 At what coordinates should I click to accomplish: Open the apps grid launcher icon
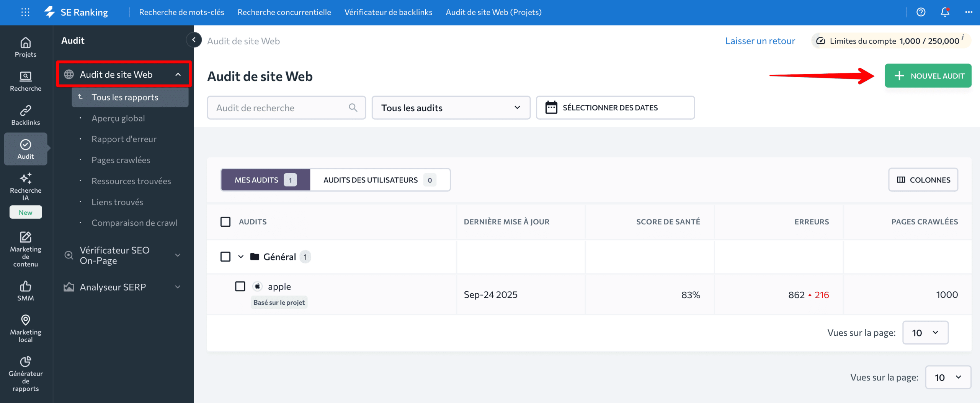(x=25, y=12)
